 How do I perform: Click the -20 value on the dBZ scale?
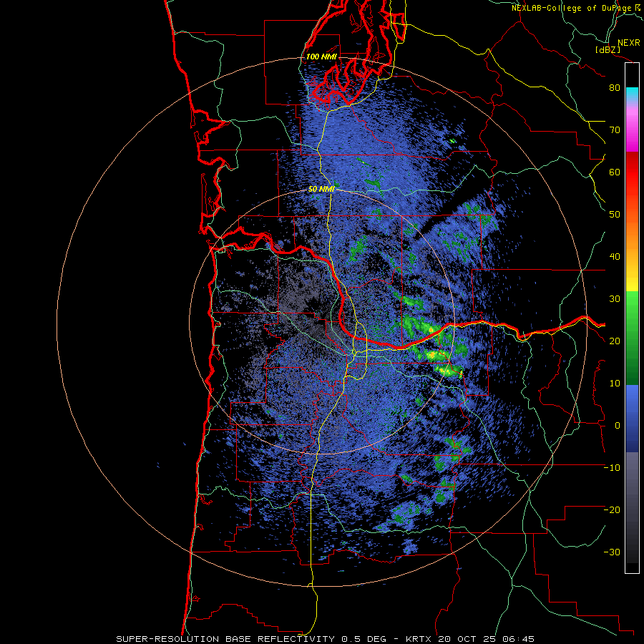click(x=612, y=510)
